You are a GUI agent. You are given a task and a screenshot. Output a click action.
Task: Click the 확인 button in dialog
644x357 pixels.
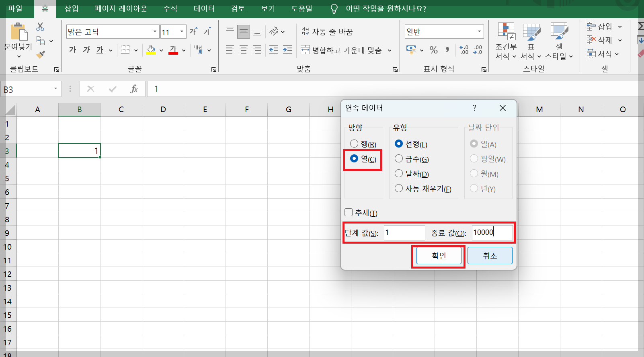[439, 256]
